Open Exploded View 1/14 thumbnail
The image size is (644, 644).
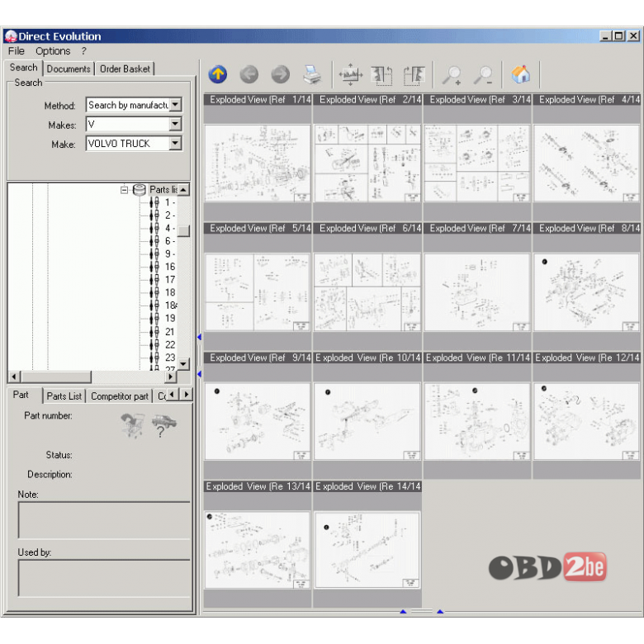(258, 163)
